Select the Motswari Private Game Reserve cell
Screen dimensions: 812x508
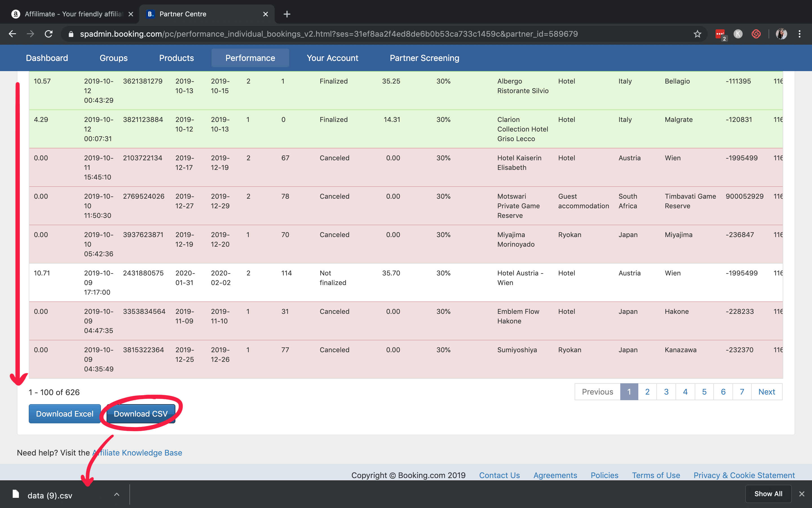pos(518,206)
